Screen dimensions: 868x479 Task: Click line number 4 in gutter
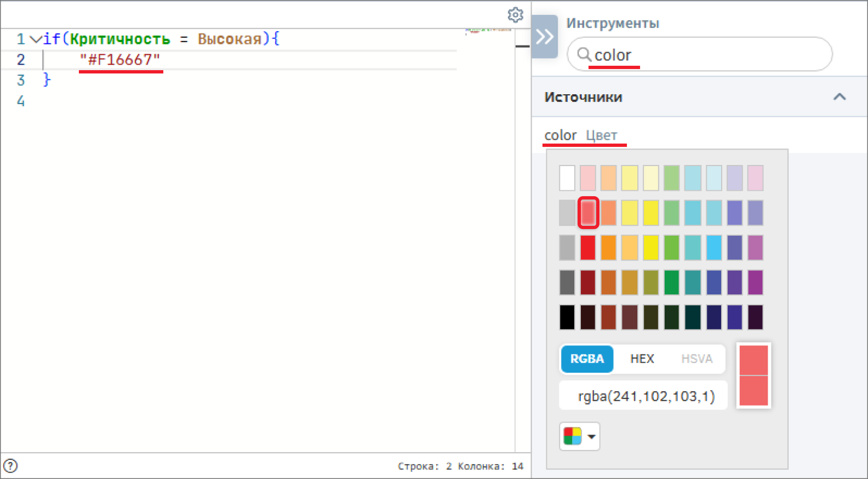[x=21, y=101]
